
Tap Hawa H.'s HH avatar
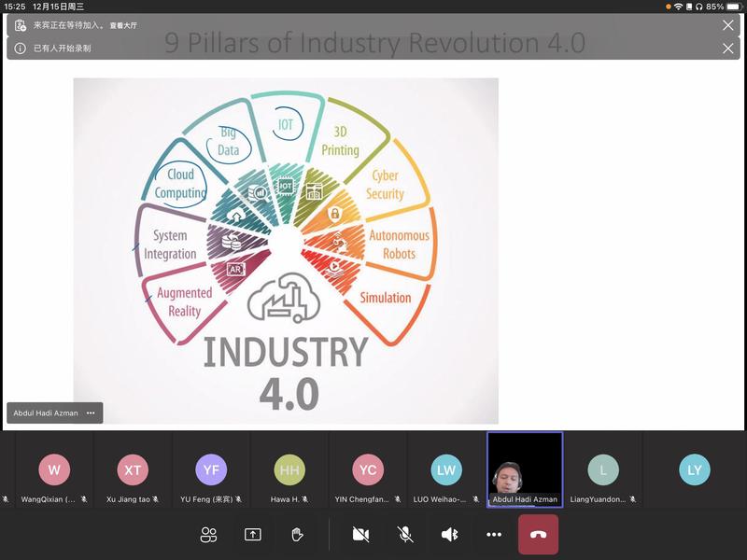click(289, 470)
